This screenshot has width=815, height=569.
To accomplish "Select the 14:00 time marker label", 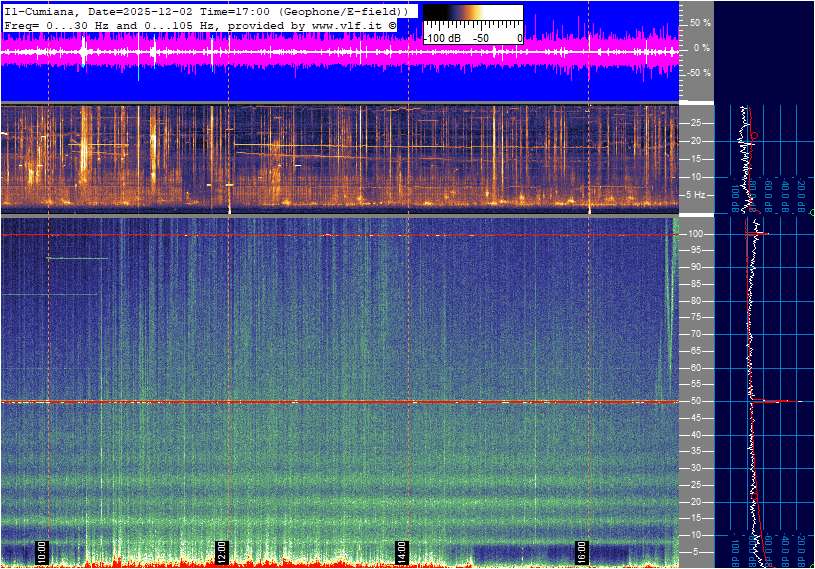I will click(x=401, y=551).
